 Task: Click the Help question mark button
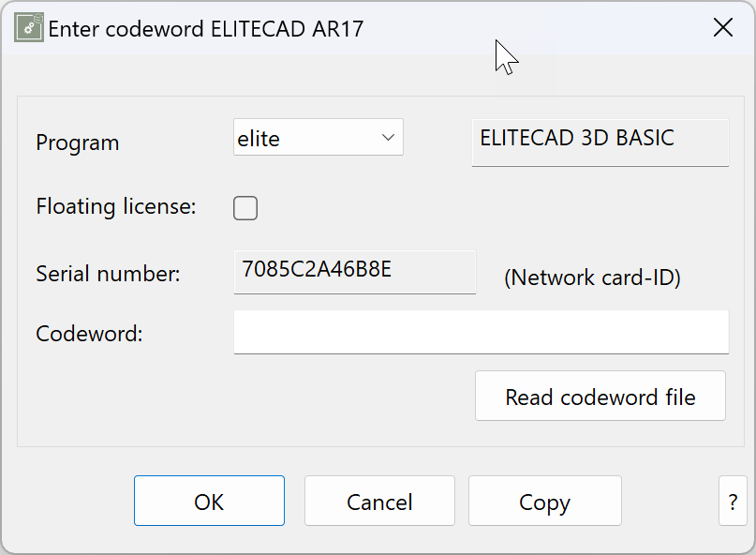pos(734,501)
